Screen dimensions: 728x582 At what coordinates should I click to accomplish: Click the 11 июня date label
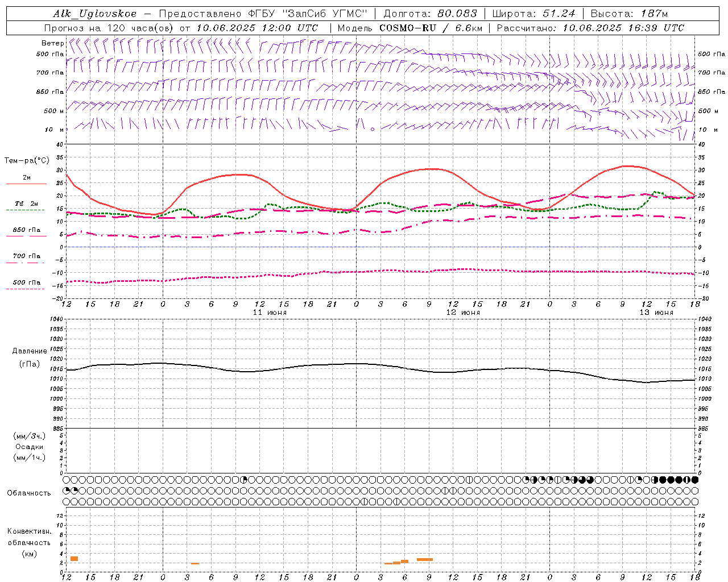pos(270,313)
